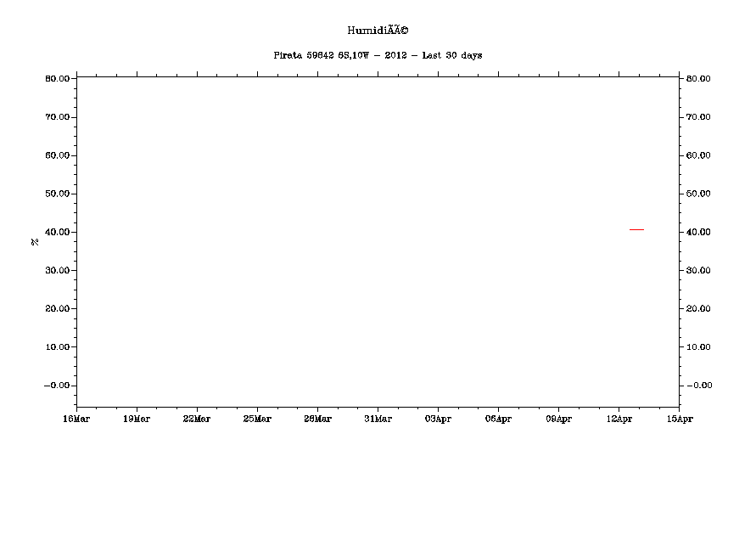756x535 pixels.
Task: Click the 06Apr x-axis label
Action: pos(498,419)
